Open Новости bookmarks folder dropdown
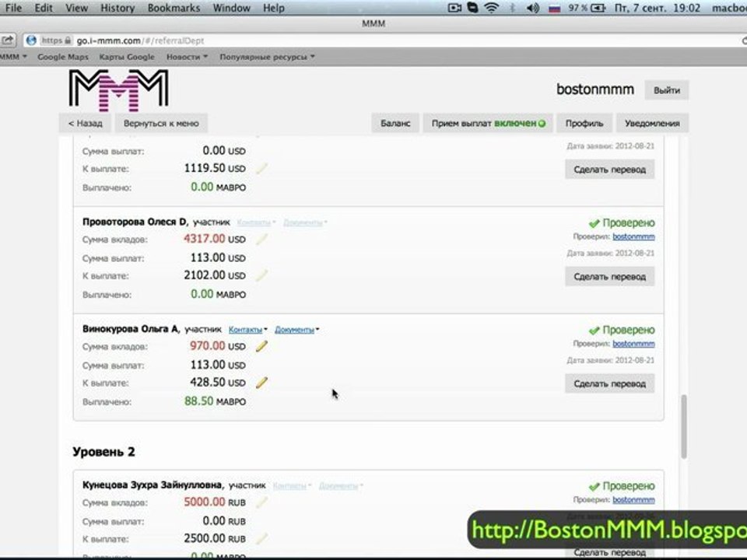This screenshot has width=747, height=560. pos(188,57)
